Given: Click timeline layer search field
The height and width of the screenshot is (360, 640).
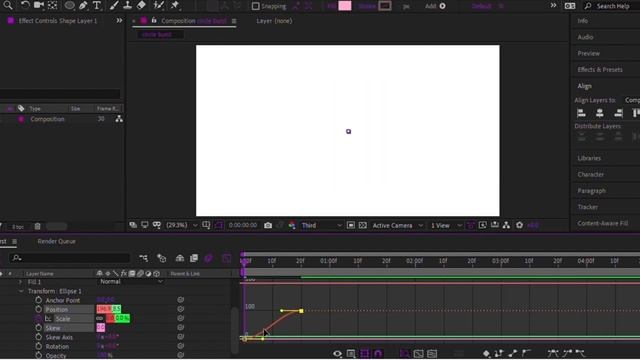Looking at the screenshot, I should coord(70,258).
